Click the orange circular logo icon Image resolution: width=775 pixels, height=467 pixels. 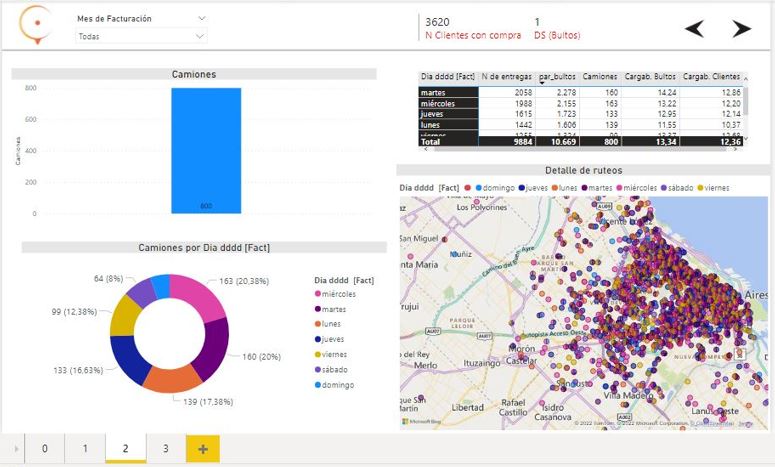37,23
